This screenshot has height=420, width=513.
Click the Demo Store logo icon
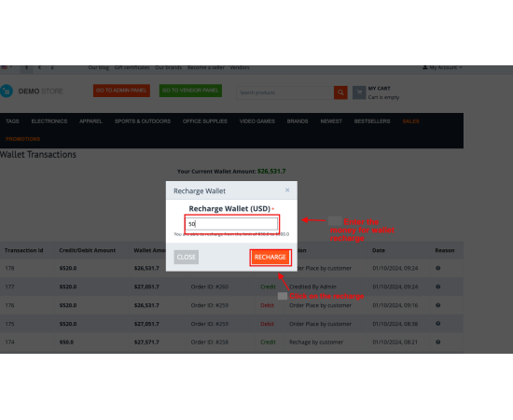[7, 91]
